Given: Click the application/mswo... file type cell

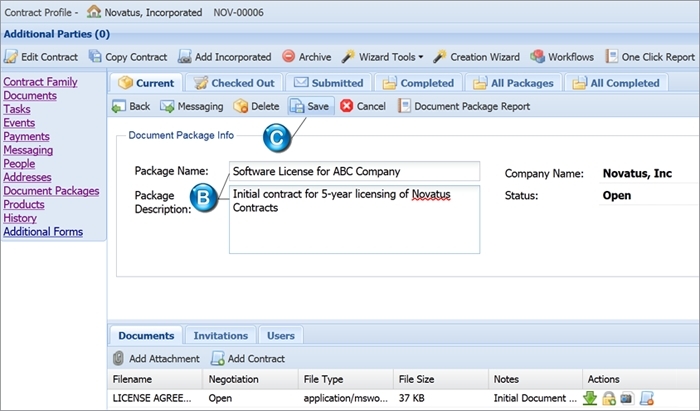Looking at the screenshot, I should coord(346,398).
